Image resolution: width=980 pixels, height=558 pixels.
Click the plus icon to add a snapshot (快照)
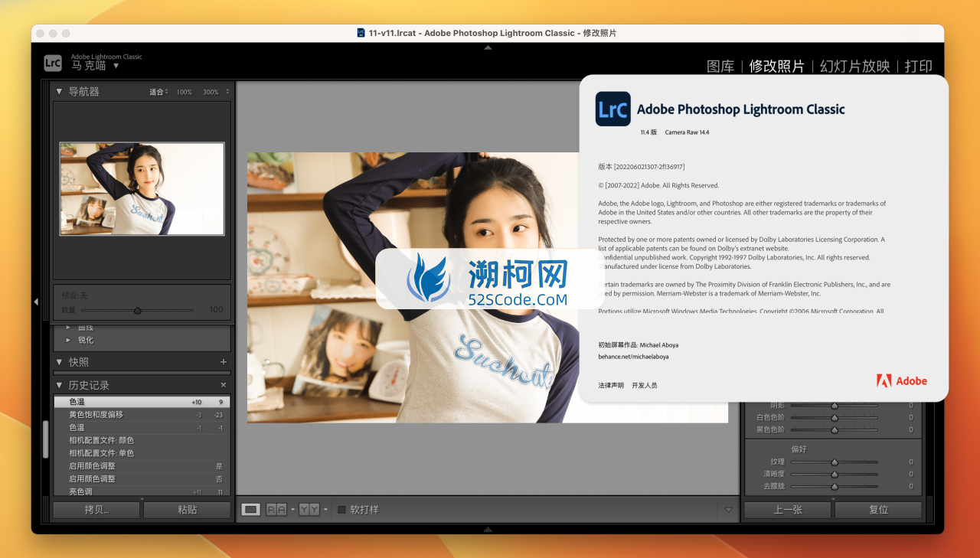(x=224, y=362)
